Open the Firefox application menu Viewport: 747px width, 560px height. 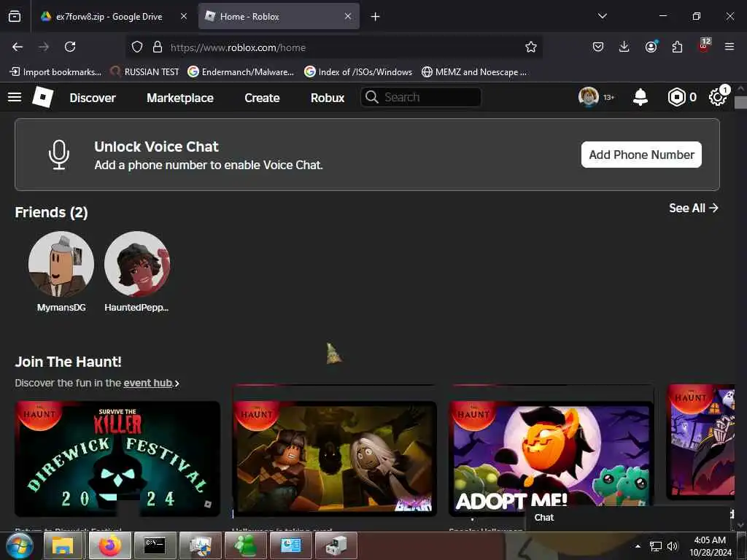click(x=729, y=47)
